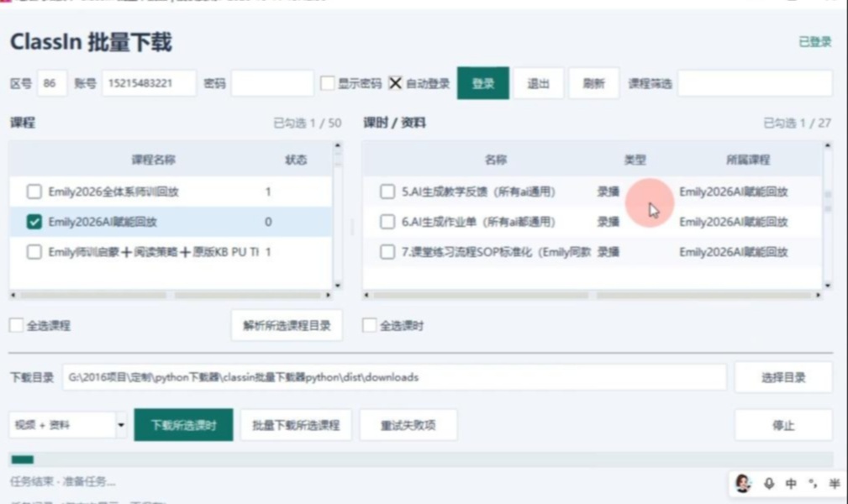The height and width of the screenshot is (504, 848).
Task: Click the 中 language mode icon
Action: (791, 484)
